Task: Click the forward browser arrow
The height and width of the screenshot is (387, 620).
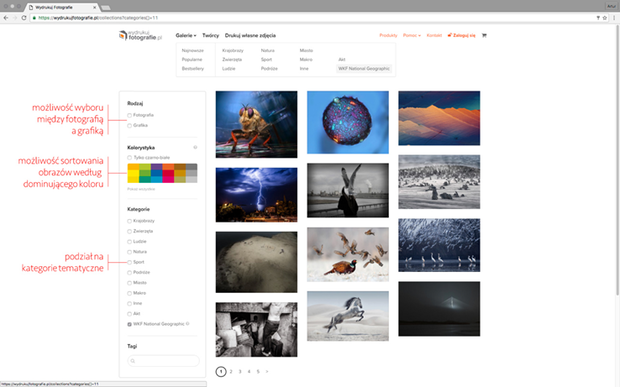Action: coord(15,18)
